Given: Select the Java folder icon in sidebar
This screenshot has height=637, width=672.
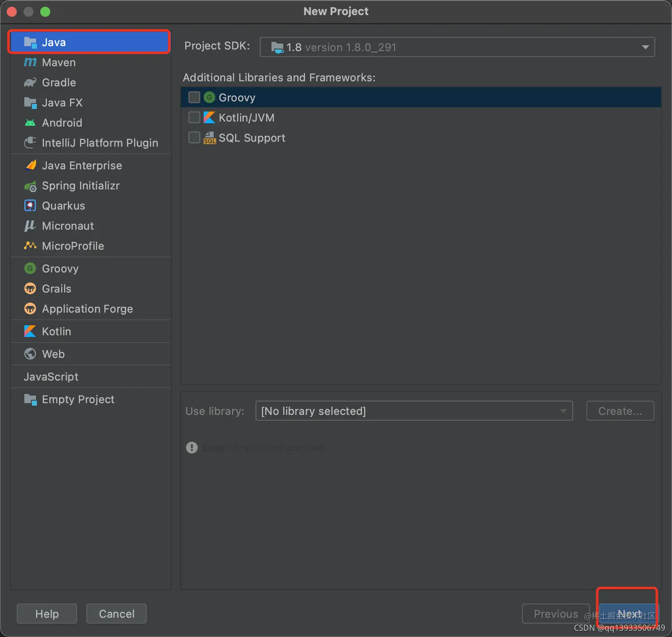Looking at the screenshot, I should coord(30,42).
